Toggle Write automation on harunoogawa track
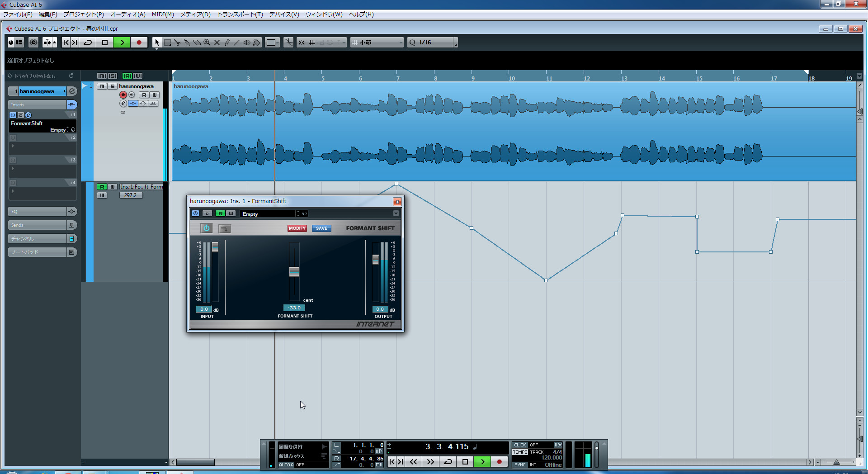Screen dimensions: 868x474 point(155,95)
